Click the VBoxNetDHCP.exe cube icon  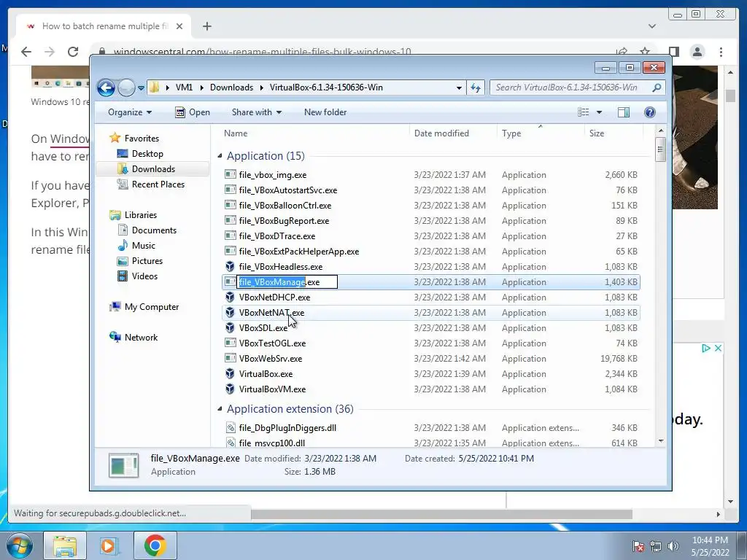(x=230, y=297)
